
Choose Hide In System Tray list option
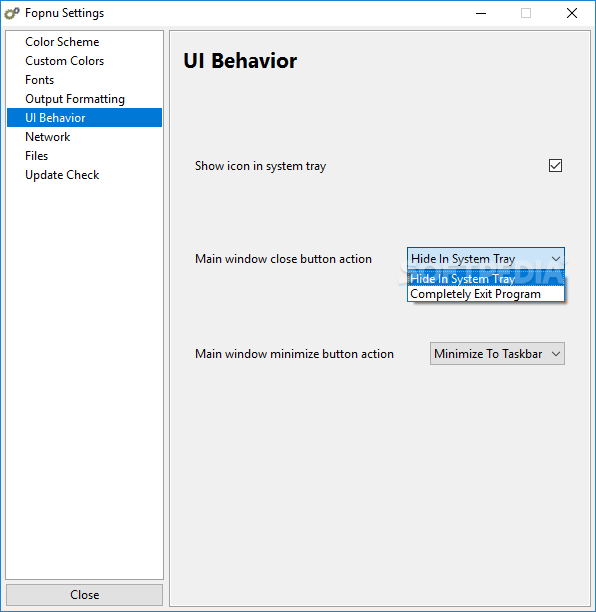[486, 279]
